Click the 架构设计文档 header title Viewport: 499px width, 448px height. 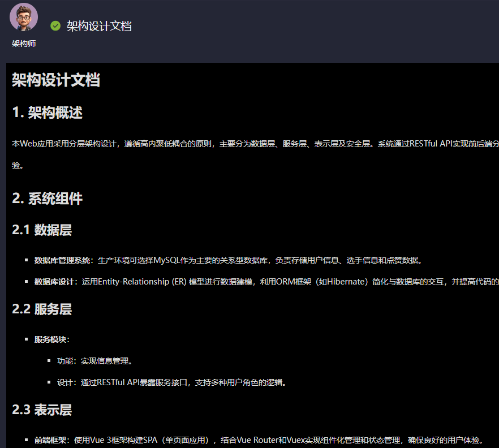[99, 26]
